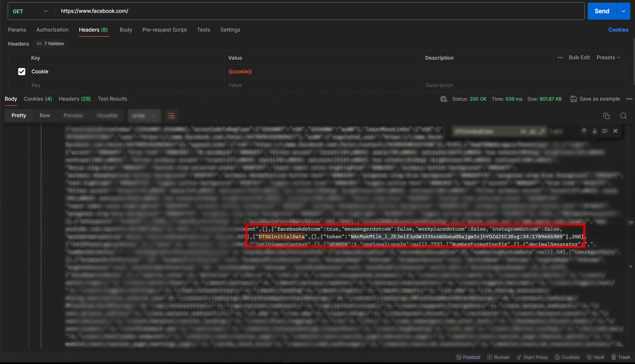Expand the Send button dropdown arrow
The image size is (635, 364).
click(x=623, y=11)
